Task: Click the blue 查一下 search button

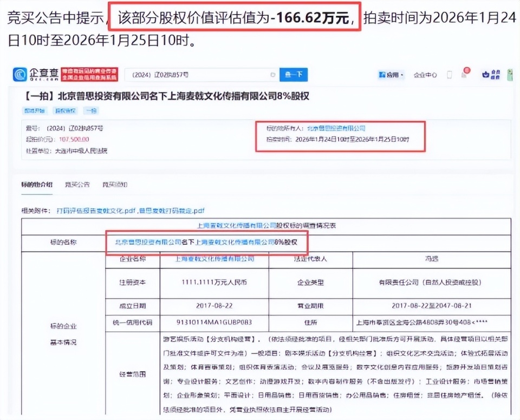Action: click(x=294, y=75)
